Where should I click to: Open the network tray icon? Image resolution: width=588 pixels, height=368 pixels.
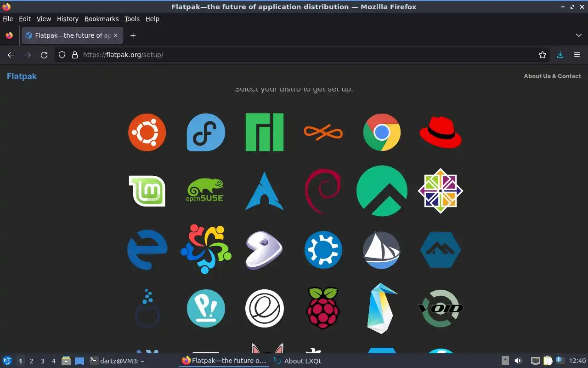[536, 361]
